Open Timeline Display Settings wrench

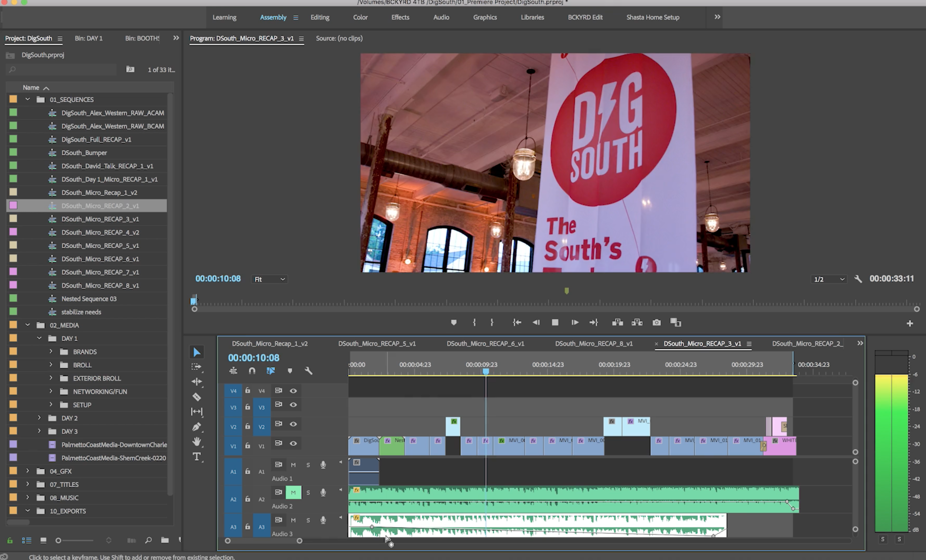pyautogui.click(x=309, y=371)
